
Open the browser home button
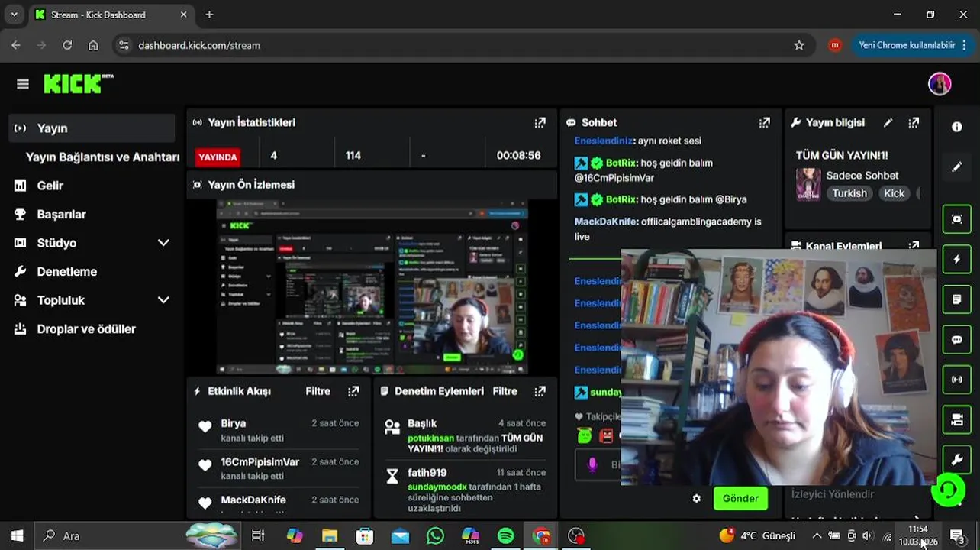point(93,45)
